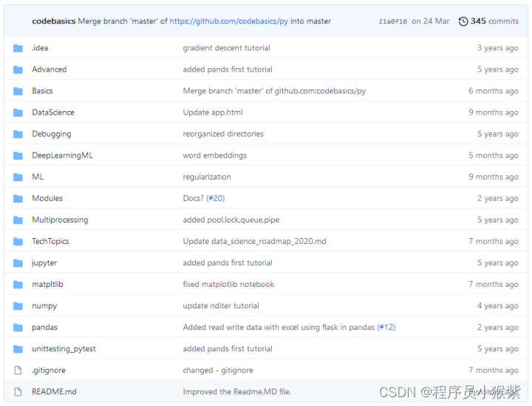Open the numpy folder

[44, 305]
